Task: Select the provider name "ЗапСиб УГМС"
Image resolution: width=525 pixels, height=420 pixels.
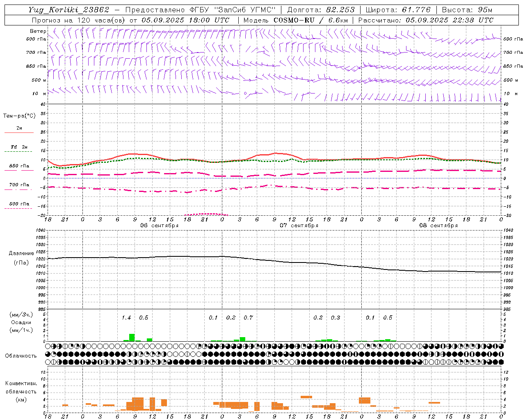Action: coord(244,10)
